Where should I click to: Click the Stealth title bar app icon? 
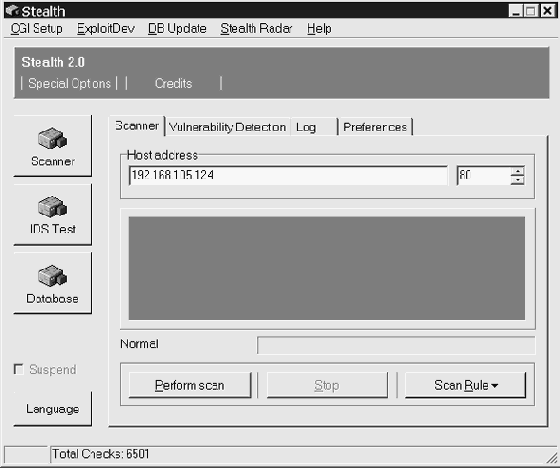click(x=13, y=11)
